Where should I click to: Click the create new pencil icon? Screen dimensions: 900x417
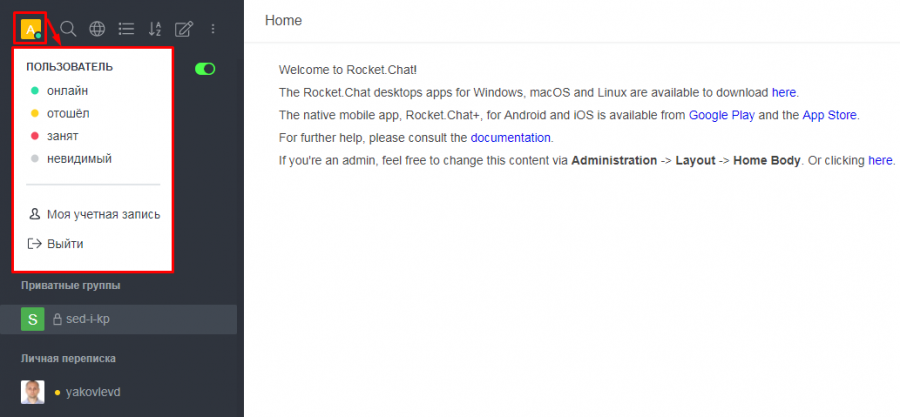(184, 29)
